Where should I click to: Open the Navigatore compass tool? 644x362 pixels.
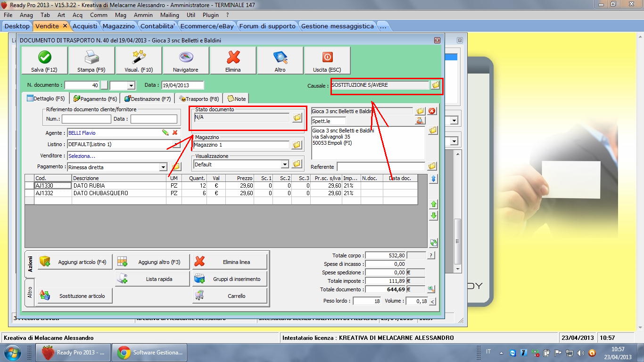(186, 61)
